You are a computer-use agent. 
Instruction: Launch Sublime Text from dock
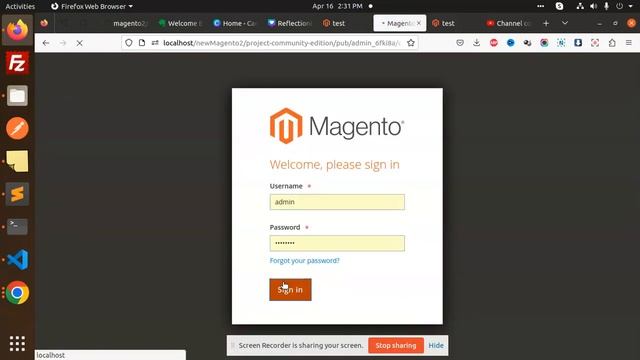[x=17, y=194]
